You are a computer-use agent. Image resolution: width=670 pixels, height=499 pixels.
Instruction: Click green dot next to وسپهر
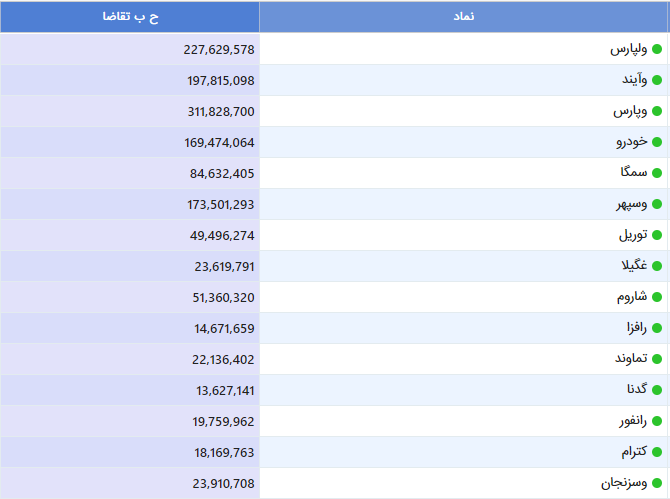(x=657, y=204)
